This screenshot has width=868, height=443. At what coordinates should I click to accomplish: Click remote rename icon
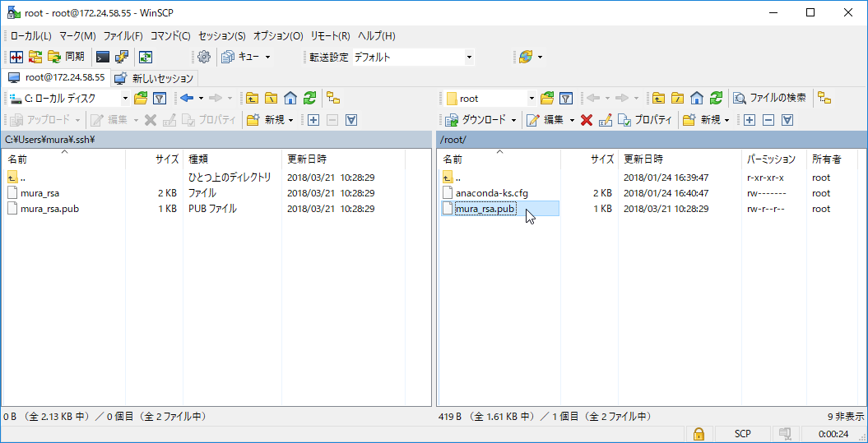click(x=605, y=119)
